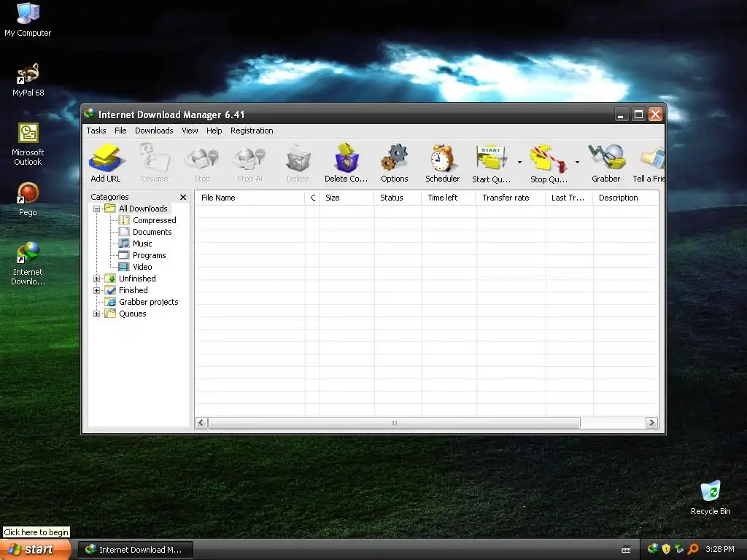Expand the Queues tree node
Image resolution: width=747 pixels, height=560 pixels.
[97, 314]
